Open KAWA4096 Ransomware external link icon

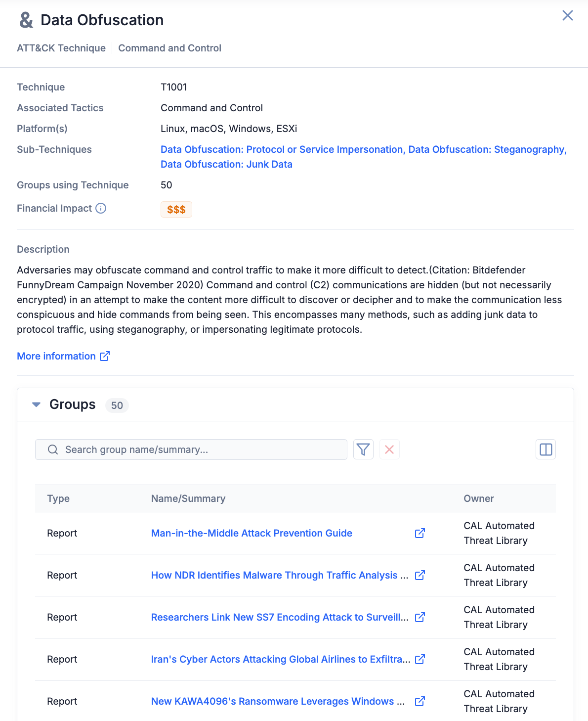point(420,701)
